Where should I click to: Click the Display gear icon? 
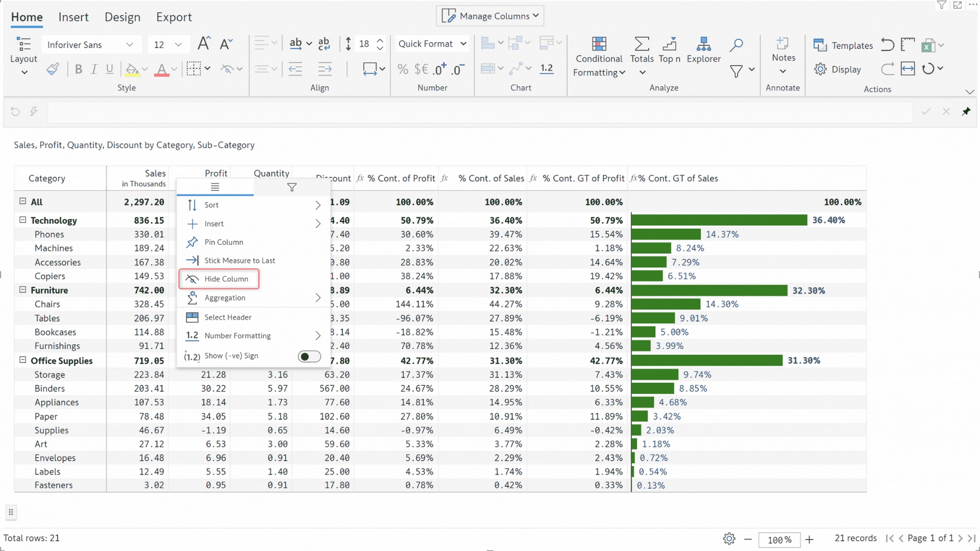pyautogui.click(x=820, y=69)
